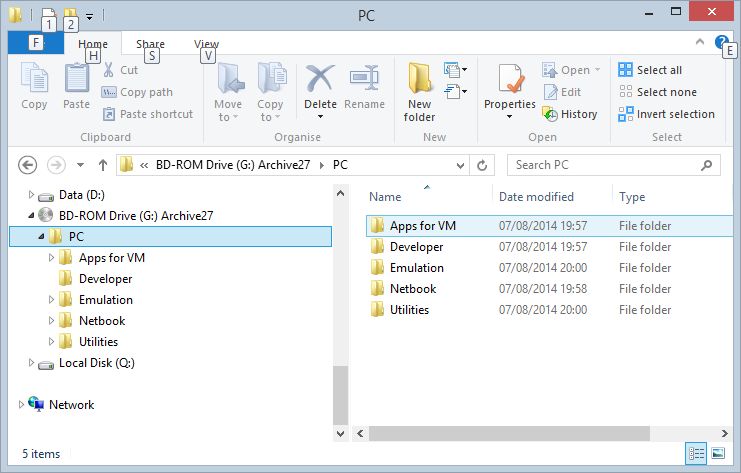
Task: Open the Copy to menu
Action: coord(270,92)
